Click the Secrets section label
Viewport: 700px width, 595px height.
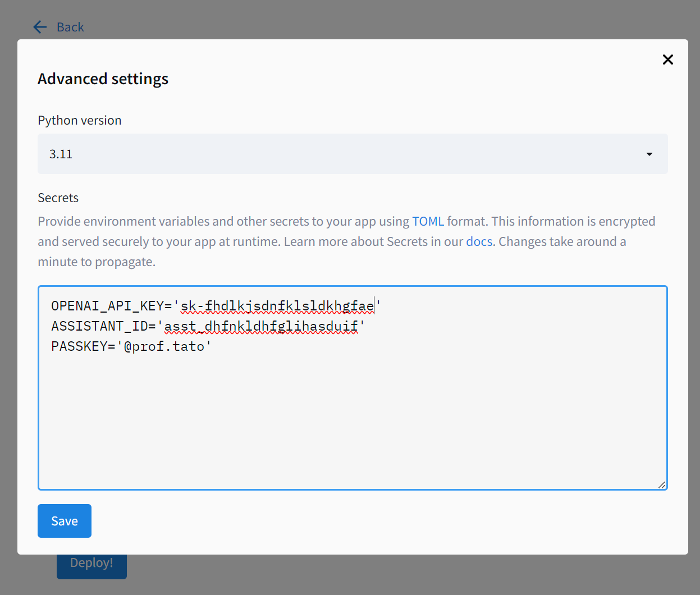click(58, 198)
